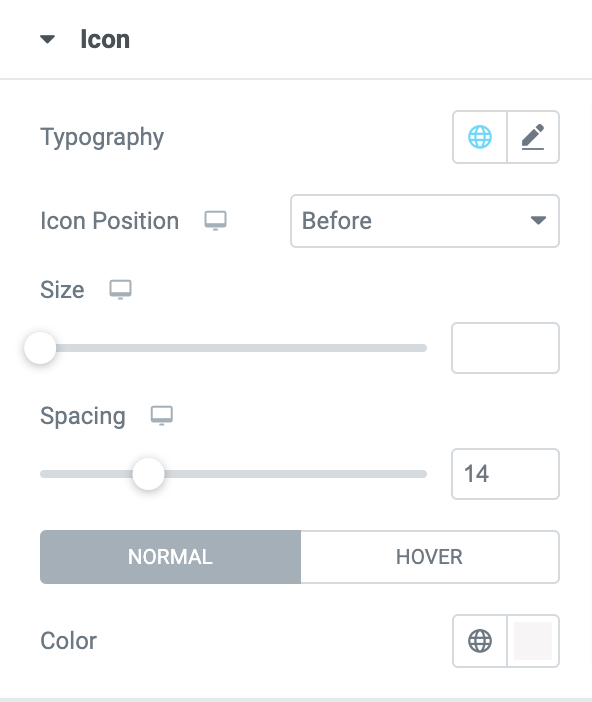The width and height of the screenshot is (592, 702).
Task: Open the Color picker swatch
Action: 533,641
